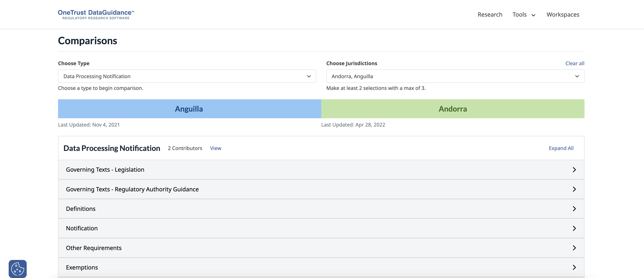Open the Choose Jurisdictions dropdown
Viewport: 644px width, 278px height.
click(455, 76)
